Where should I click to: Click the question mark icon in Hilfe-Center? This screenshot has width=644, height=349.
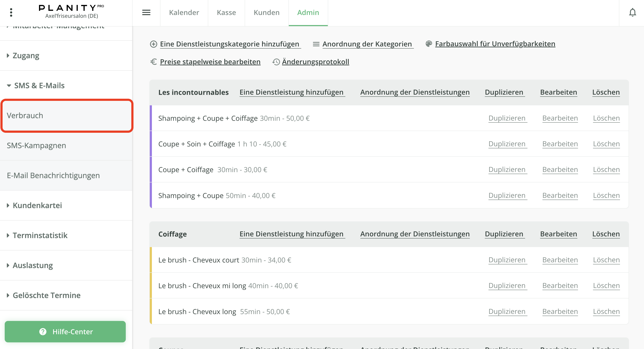pos(43,331)
